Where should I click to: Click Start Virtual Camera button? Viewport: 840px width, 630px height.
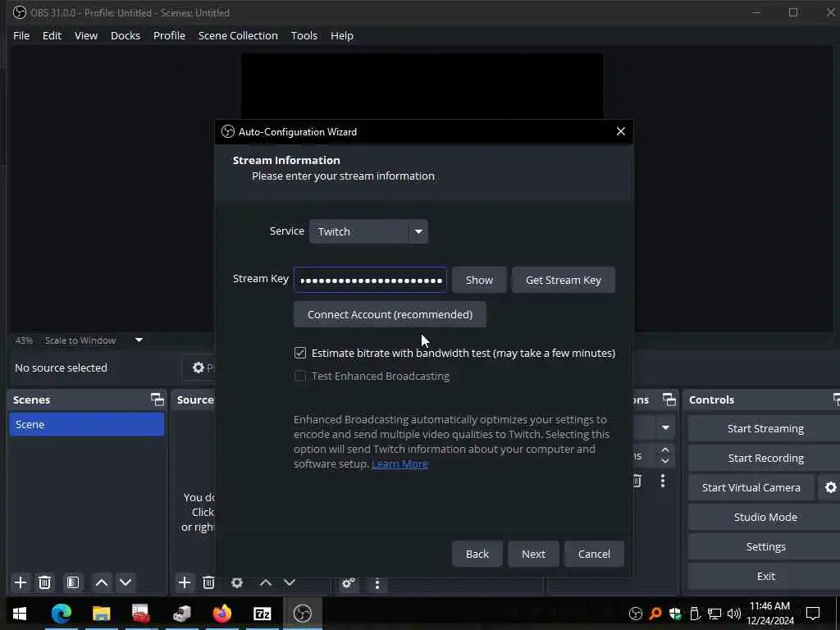tap(751, 487)
